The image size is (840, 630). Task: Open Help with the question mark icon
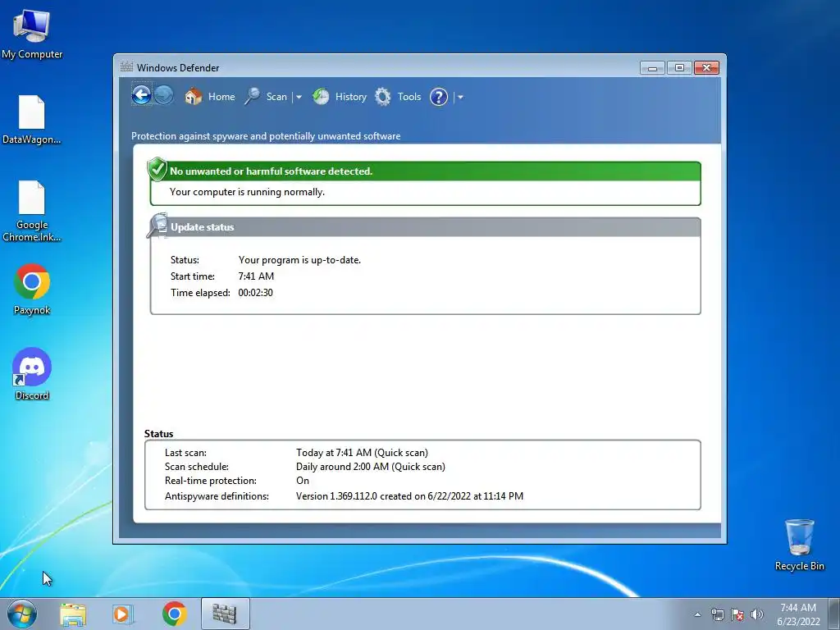point(439,97)
